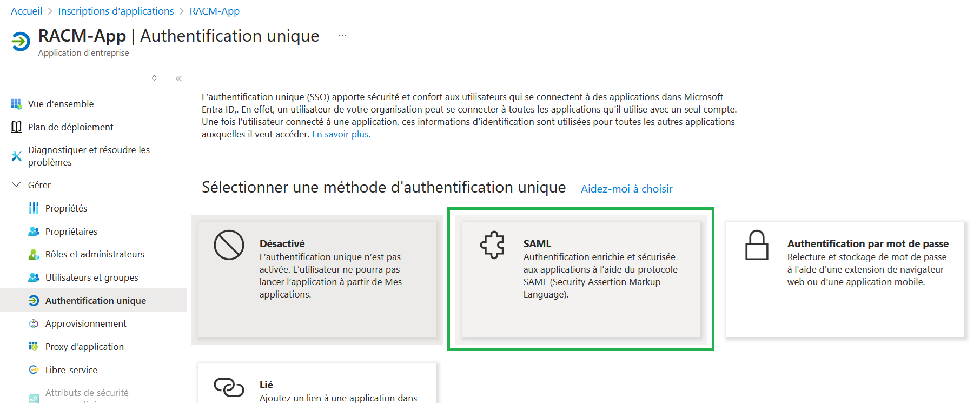The width and height of the screenshot is (980, 403).
Task: Click the Libre-service icon
Action: [34, 370]
